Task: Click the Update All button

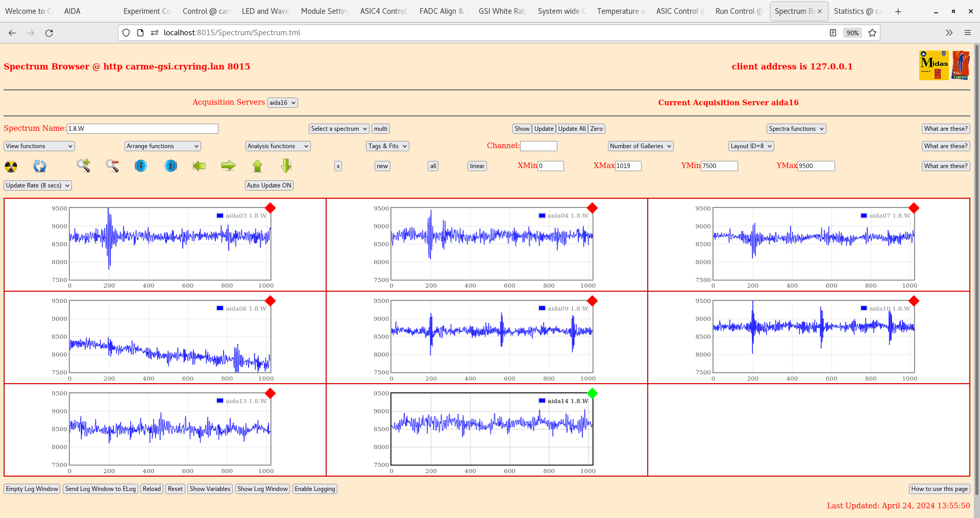Action: 571,128
